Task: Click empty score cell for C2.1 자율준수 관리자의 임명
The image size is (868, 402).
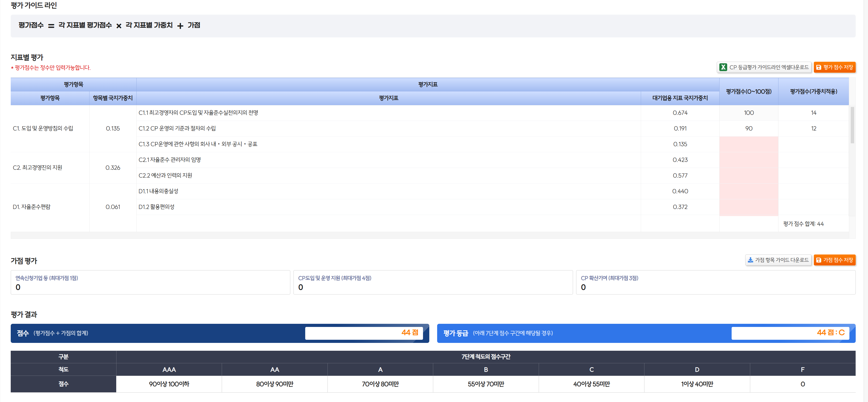Action: (x=749, y=160)
